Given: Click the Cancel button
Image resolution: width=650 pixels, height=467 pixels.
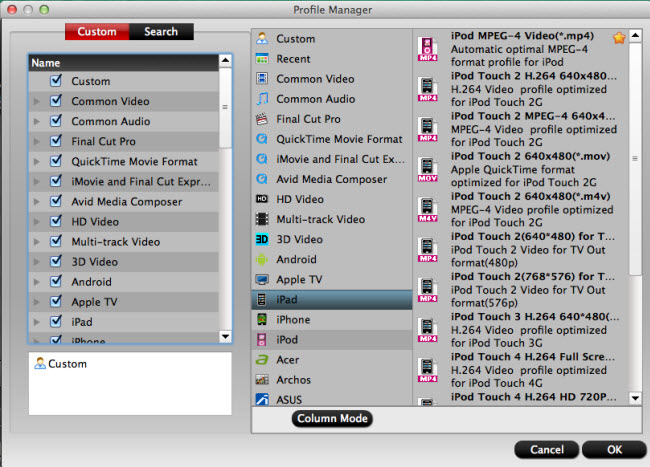Looking at the screenshot, I should 547,450.
